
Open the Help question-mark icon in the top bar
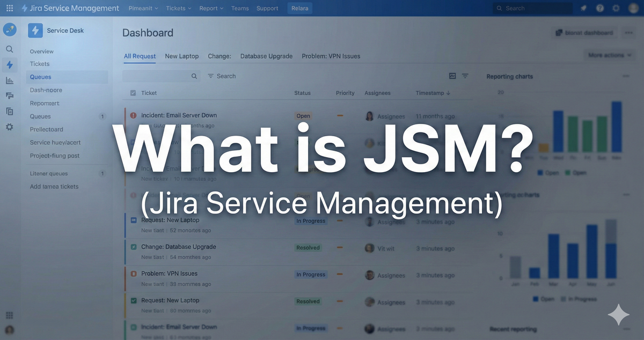tap(600, 8)
